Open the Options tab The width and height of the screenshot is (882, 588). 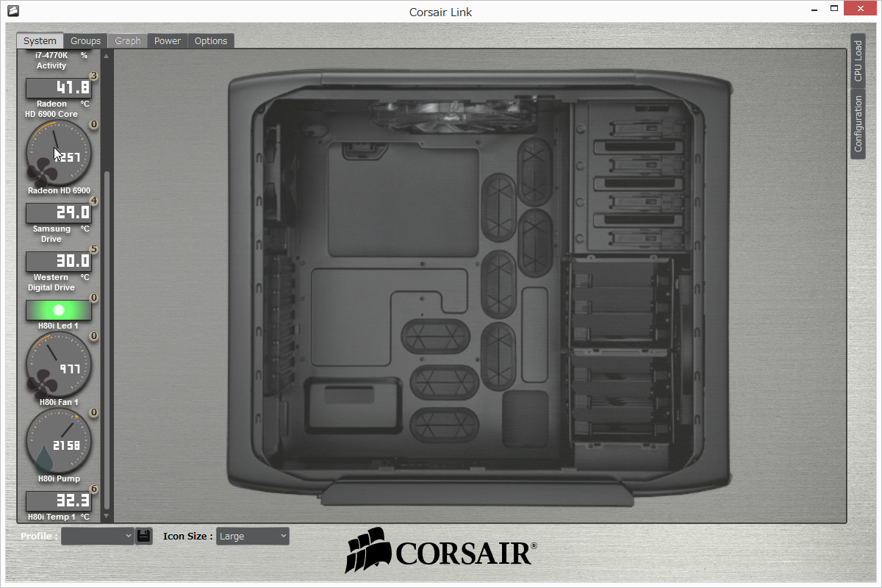click(211, 41)
